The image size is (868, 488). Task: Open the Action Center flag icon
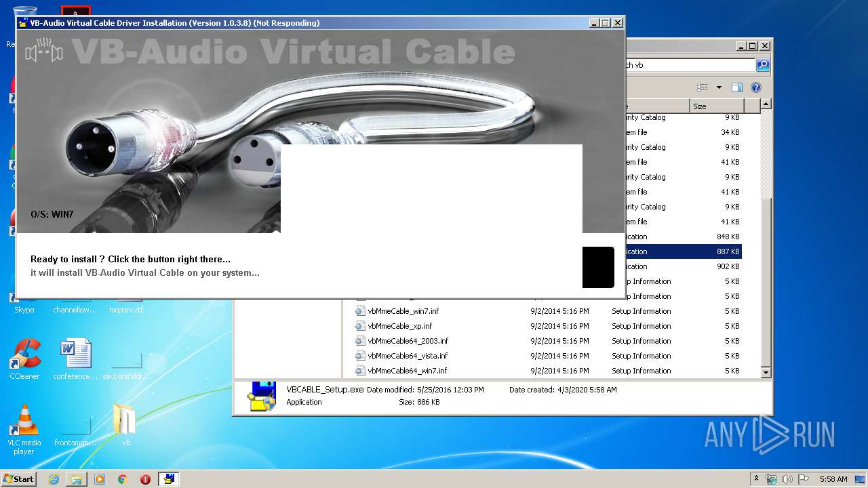[804, 479]
